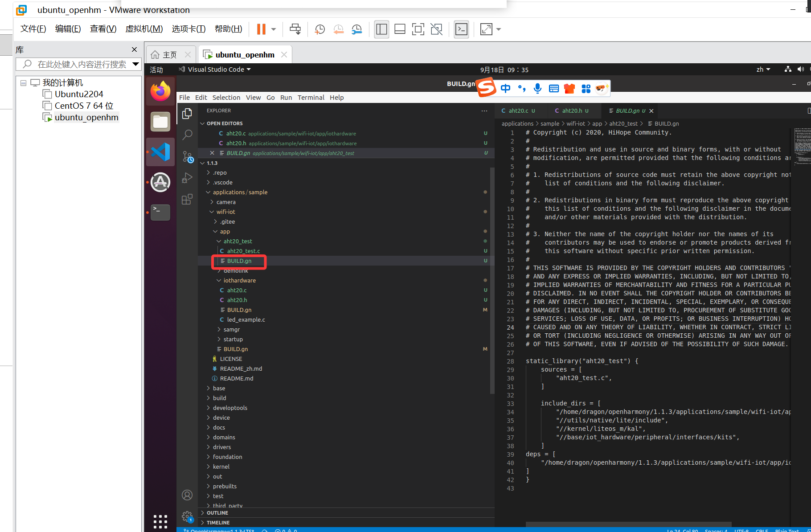Screen dimensions: 811x532
Task: Open aht20_test.c in file tree
Action: (243, 251)
